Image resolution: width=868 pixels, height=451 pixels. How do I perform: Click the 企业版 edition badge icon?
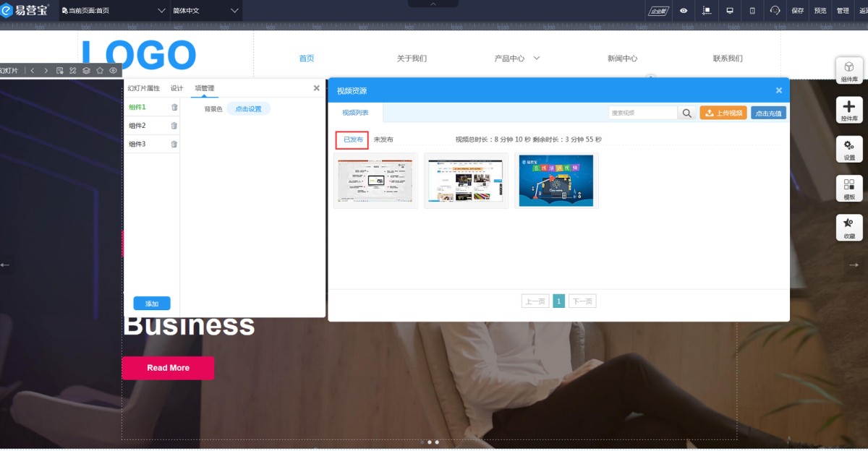click(659, 11)
